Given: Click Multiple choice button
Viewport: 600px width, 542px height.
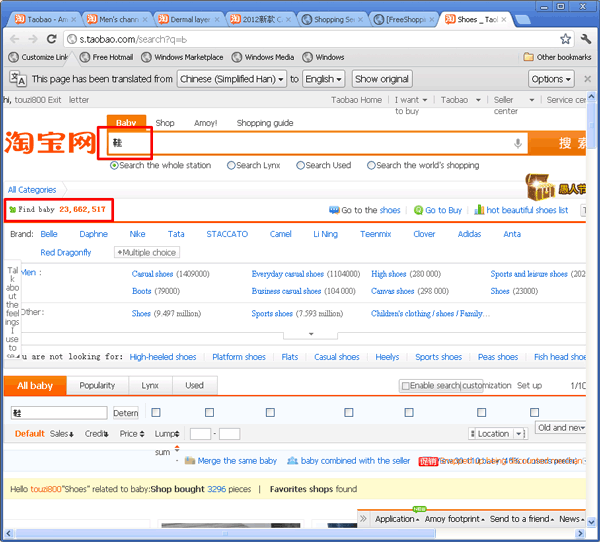Looking at the screenshot, I should click(x=147, y=252).
